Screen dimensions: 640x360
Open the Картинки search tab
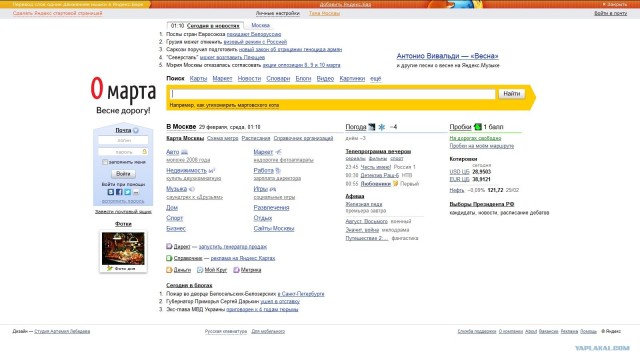pos(352,78)
